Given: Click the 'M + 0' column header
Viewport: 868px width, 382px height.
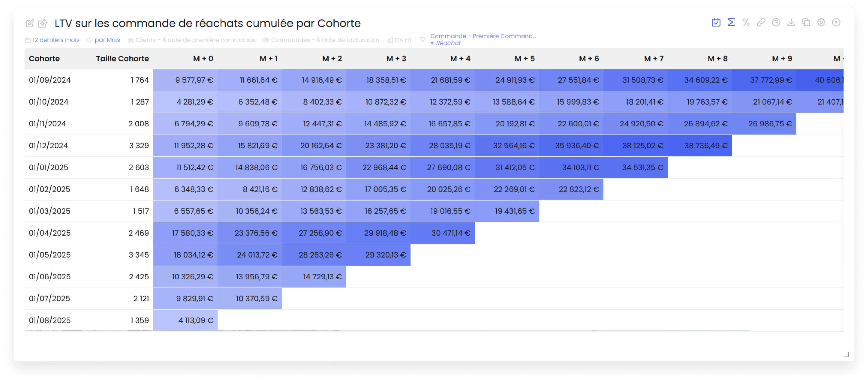Looking at the screenshot, I should [203, 59].
